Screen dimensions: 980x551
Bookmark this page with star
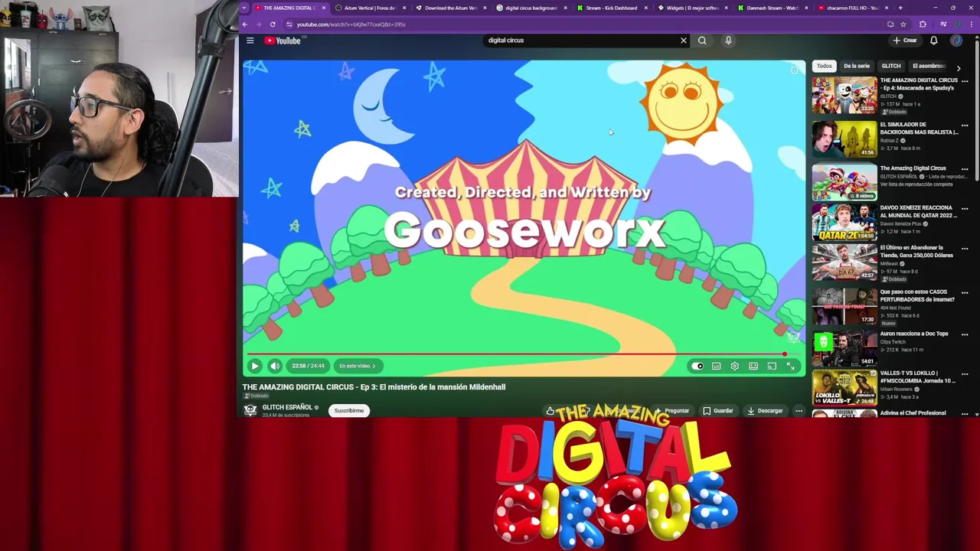[903, 24]
